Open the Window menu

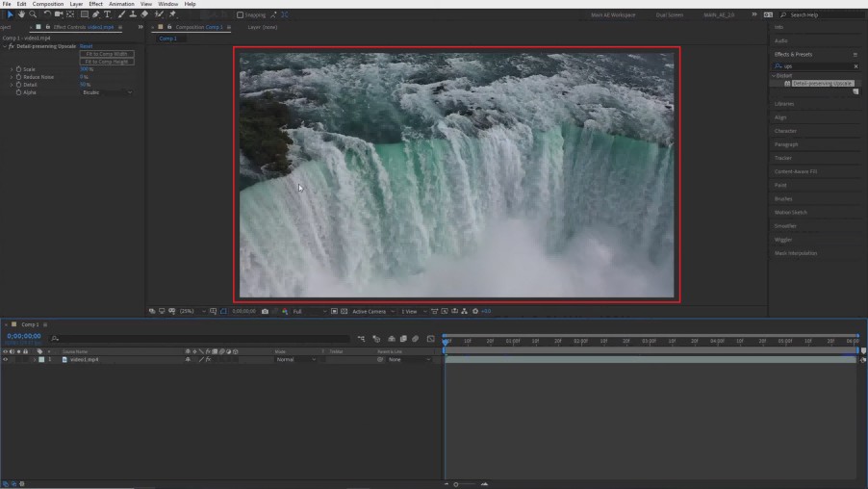pos(167,4)
